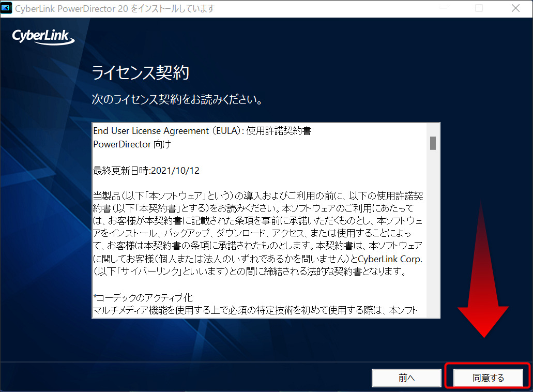Click the line 'PowerDirector 向け'
The width and height of the screenshot is (533, 392).
[x=132, y=144]
